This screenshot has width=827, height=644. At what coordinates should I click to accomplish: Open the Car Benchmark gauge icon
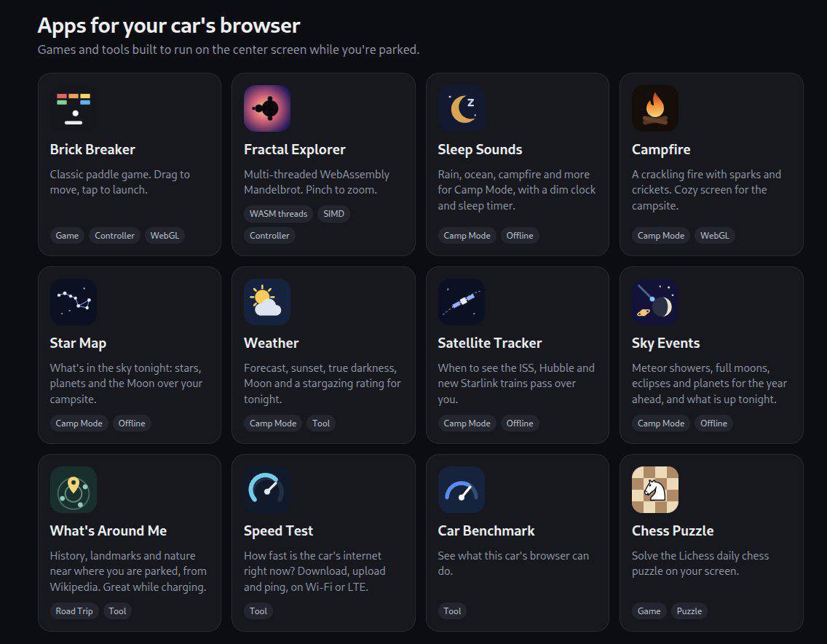tap(461, 490)
